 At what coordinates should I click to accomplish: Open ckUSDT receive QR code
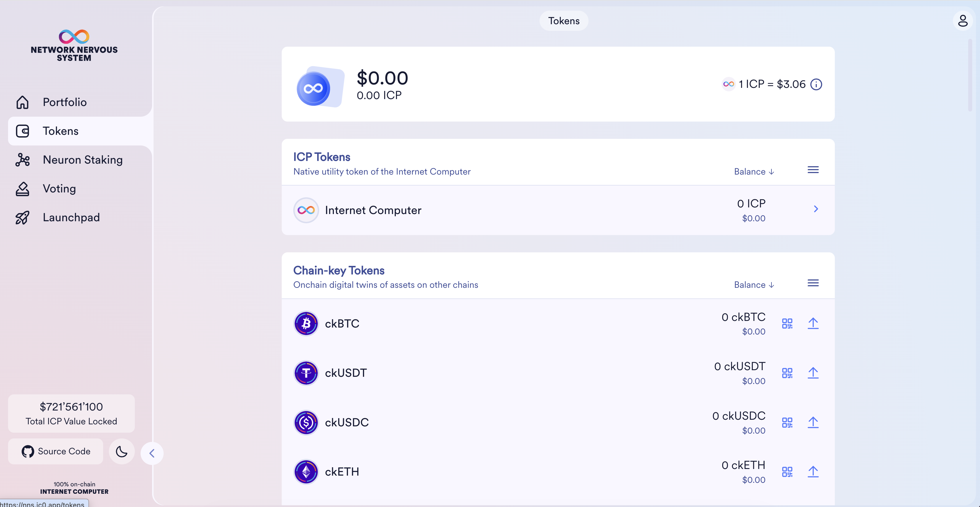[x=787, y=373]
